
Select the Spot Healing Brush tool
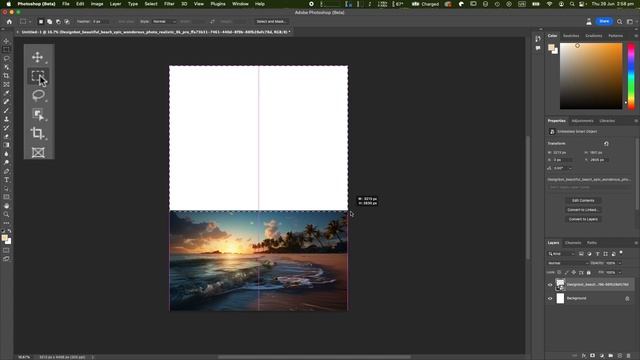coord(6,102)
